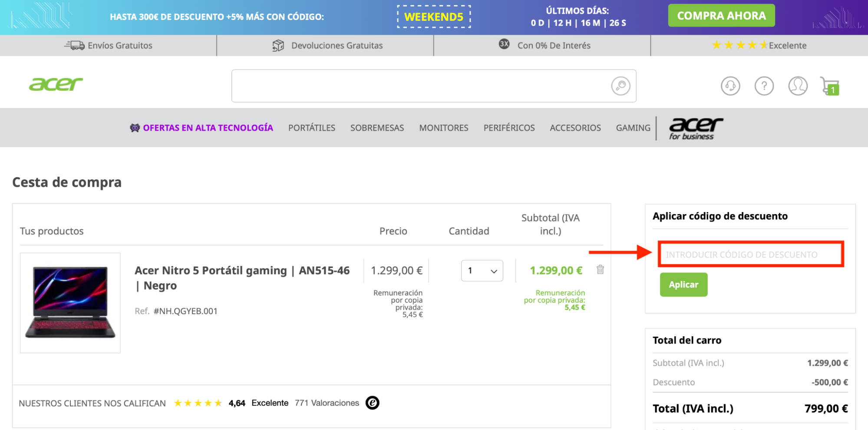Open the user account icon
This screenshot has height=430, width=868.
798,86
